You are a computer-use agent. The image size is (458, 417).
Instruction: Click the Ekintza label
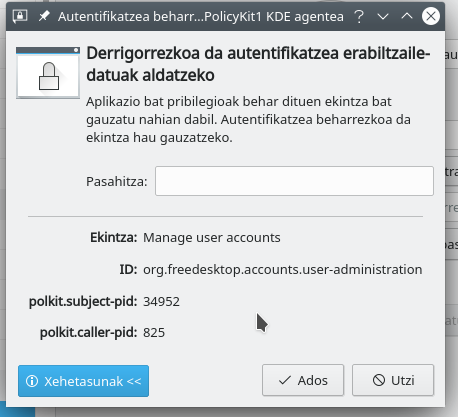(114, 238)
